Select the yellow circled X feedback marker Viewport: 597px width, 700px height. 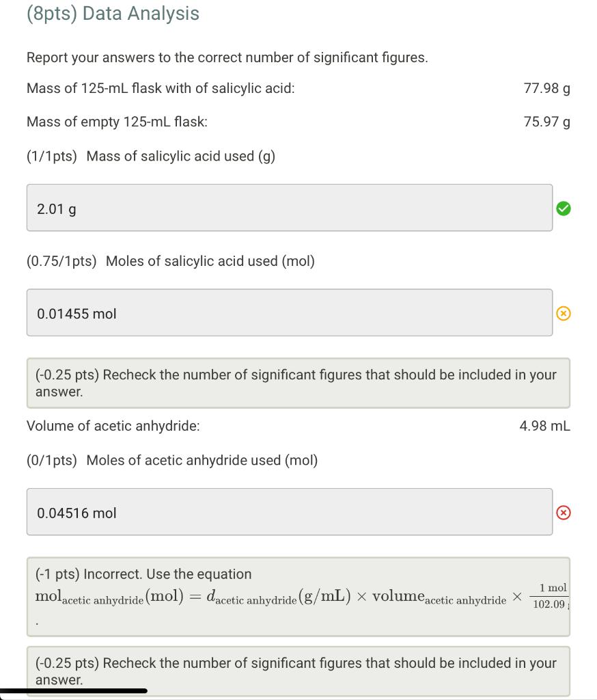click(564, 313)
